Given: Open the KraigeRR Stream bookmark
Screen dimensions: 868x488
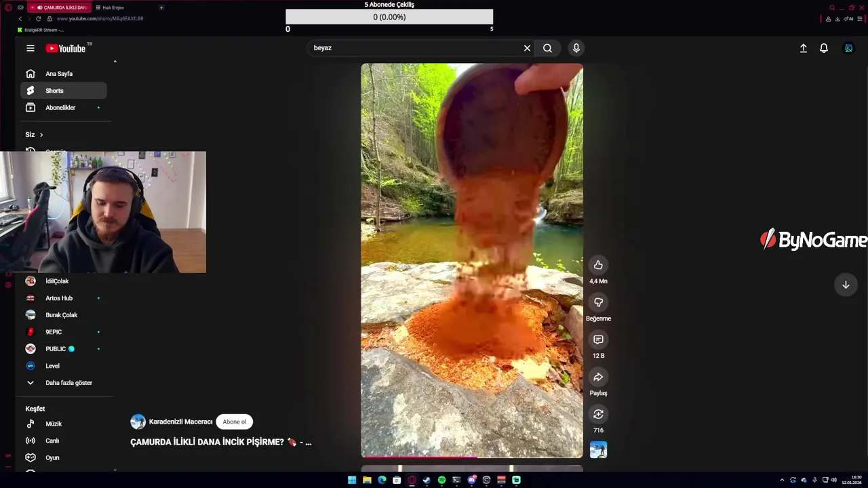Looking at the screenshot, I should (41, 30).
